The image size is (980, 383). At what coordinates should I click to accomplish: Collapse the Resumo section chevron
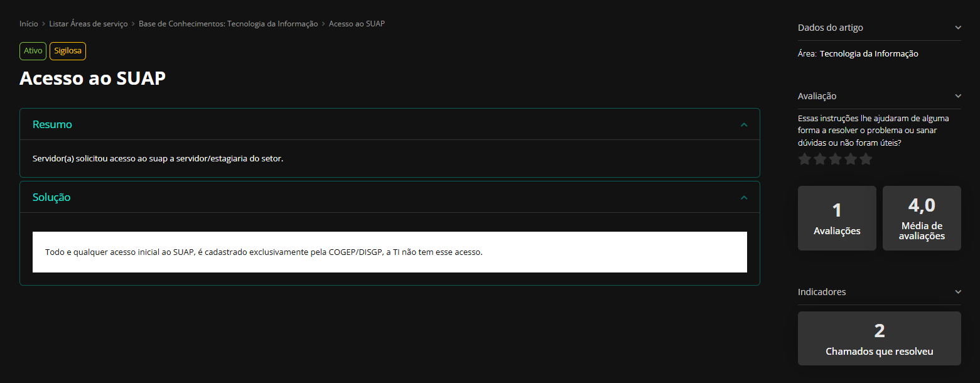point(744,125)
